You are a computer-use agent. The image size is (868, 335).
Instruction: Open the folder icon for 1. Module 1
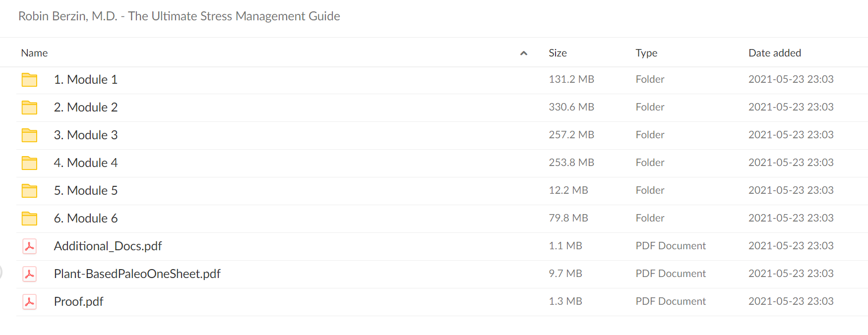29,80
